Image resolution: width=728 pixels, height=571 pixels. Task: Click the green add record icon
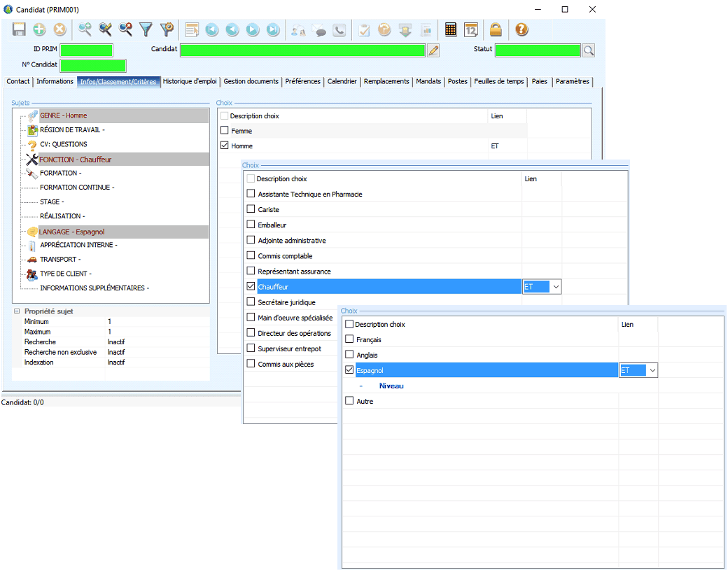point(39,29)
